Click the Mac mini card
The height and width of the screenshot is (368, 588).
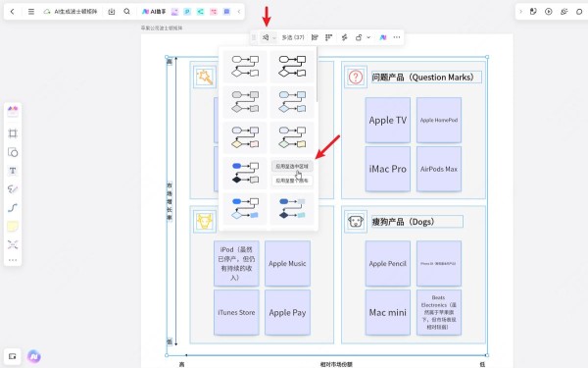click(x=388, y=312)
